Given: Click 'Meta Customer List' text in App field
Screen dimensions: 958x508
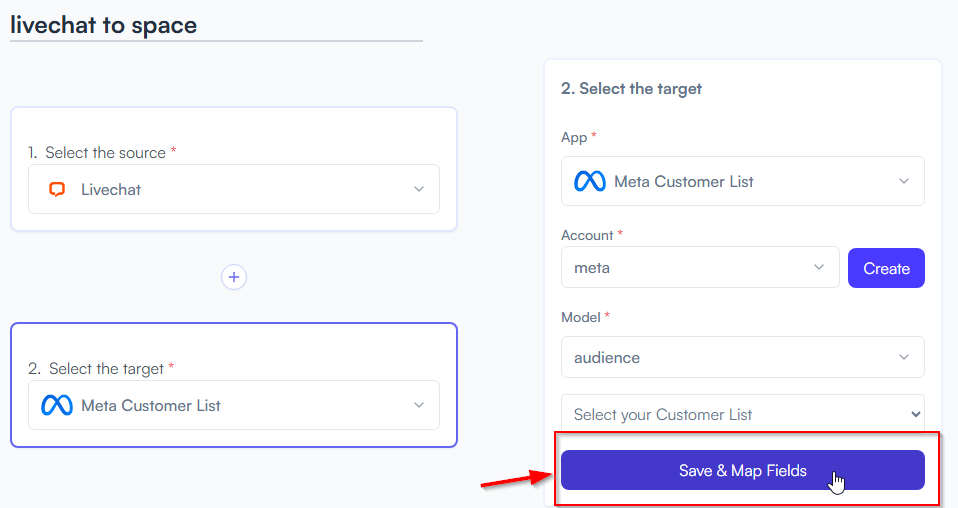Looking at the screenshot, I should (684, 182).
